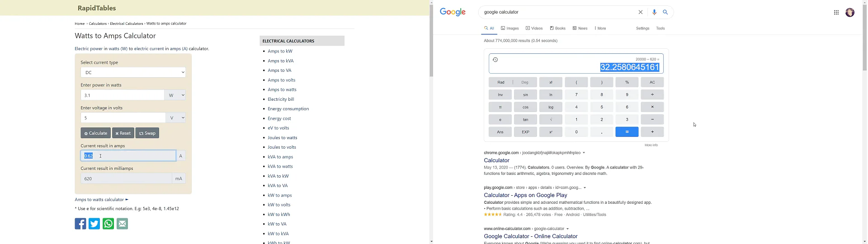Open Google search Settings

tap(642, 28)
